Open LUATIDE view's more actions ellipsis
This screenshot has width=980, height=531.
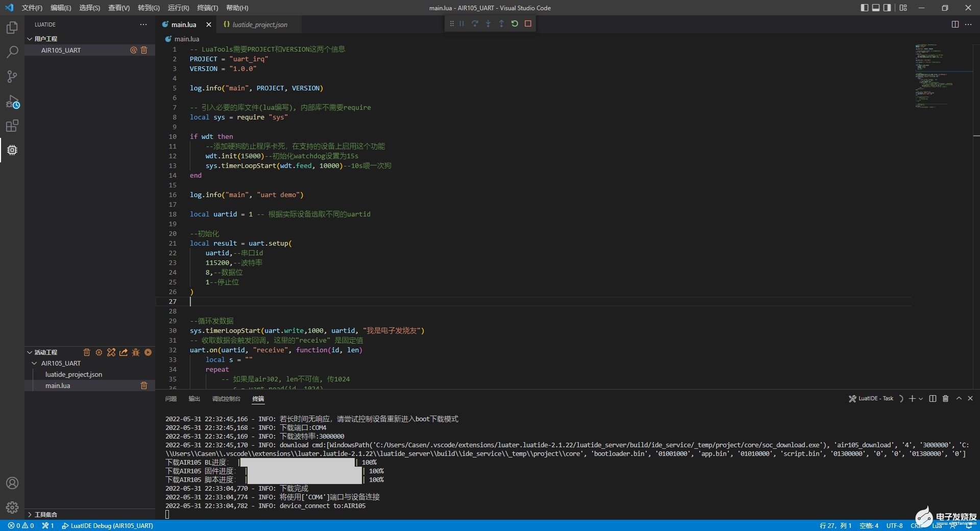point(143,25)
